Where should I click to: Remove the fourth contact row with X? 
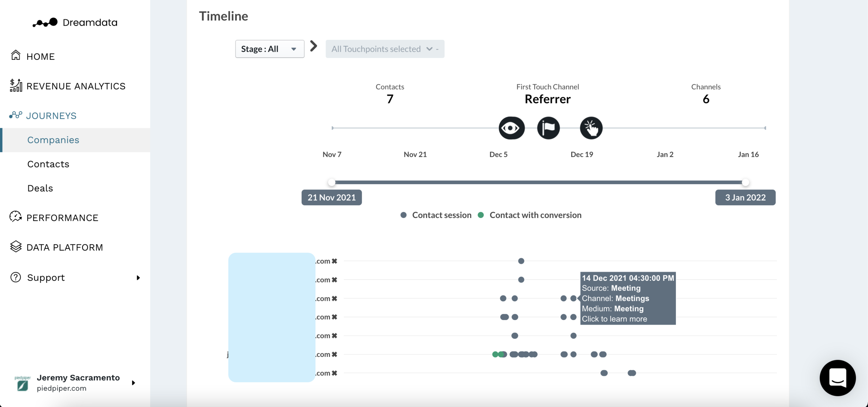pos(334,317)
